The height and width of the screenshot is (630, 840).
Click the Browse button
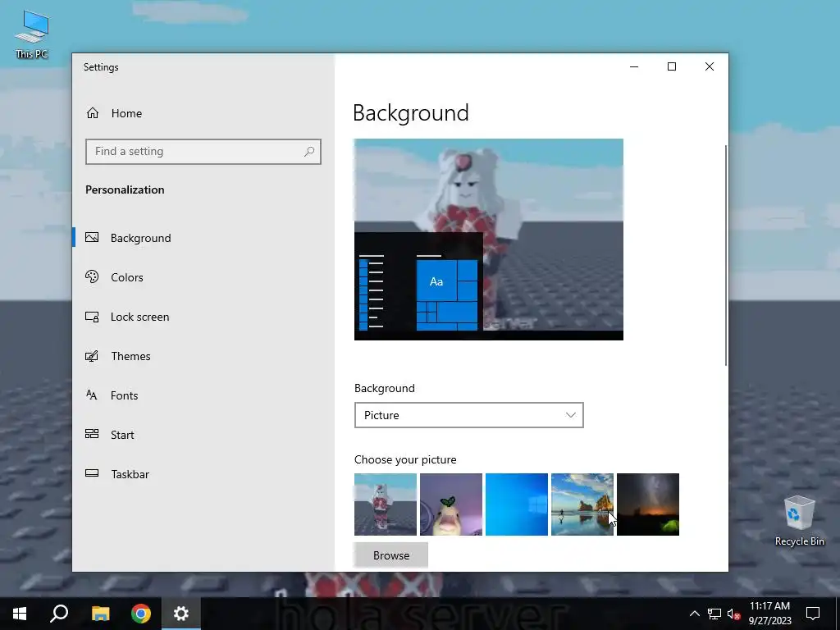click(x=391, y=555)
